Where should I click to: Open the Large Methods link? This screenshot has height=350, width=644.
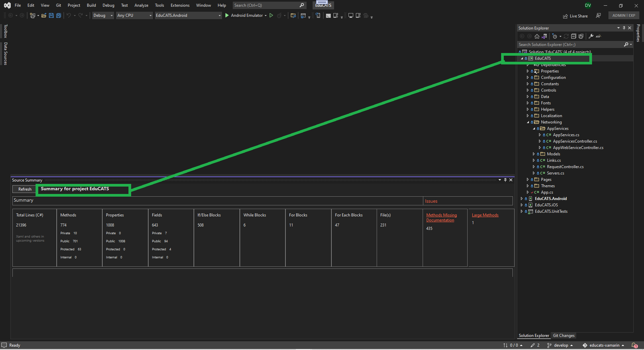coord(485,215)
